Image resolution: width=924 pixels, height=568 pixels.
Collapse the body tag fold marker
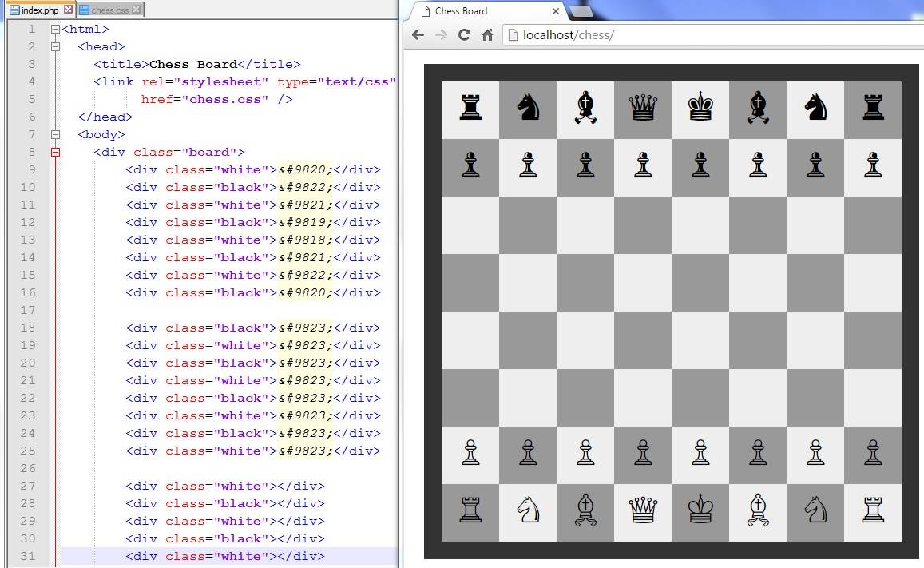click(x=54, y=135)
